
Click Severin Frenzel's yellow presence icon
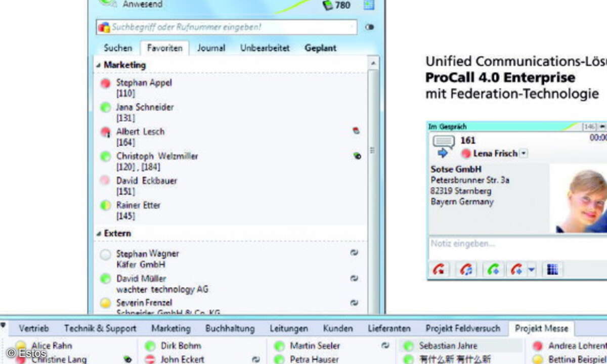pyautogui.click(x=105, y=303)
